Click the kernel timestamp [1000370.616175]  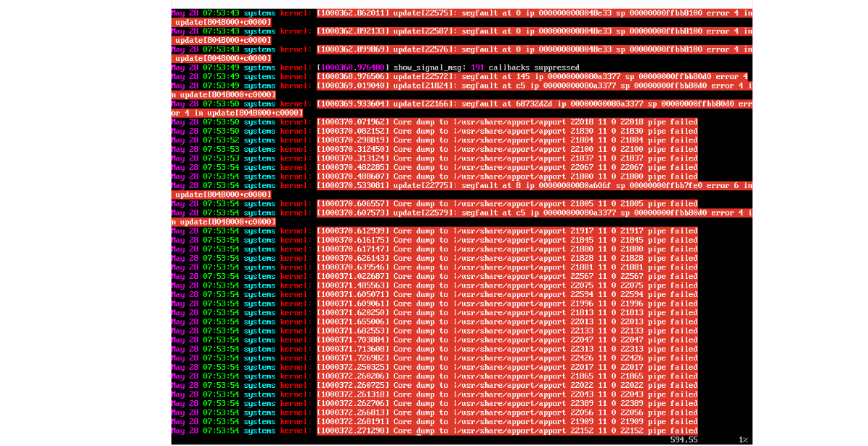click(x=353, y=240)
